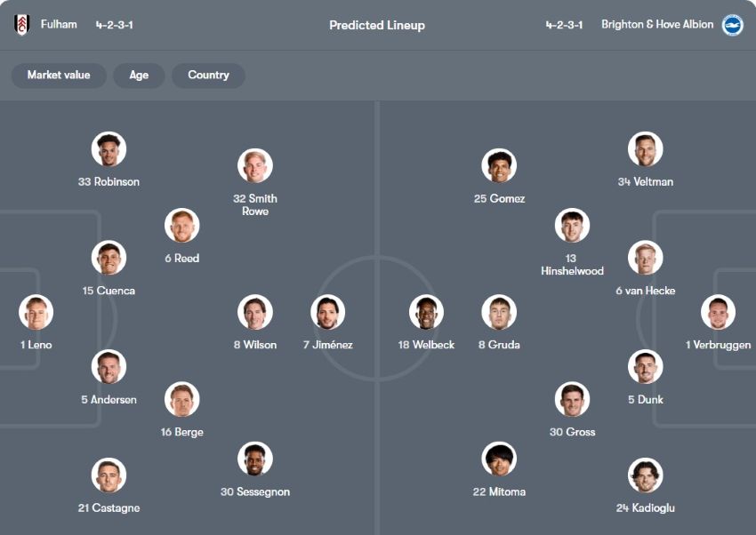Screen dimensions: 756x535
Task: Select goalkeeper Leno's avatar
Action: point(36,313)
